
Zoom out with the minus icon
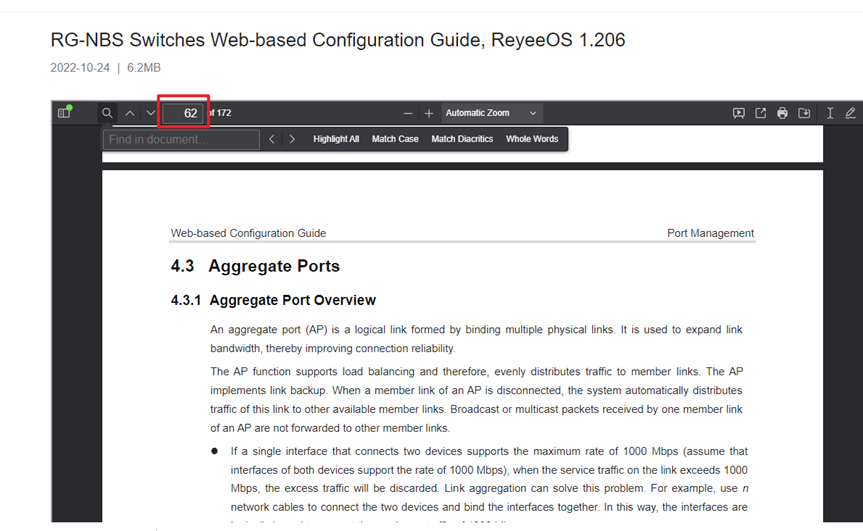pyautogui.click(x=408, y=113)
